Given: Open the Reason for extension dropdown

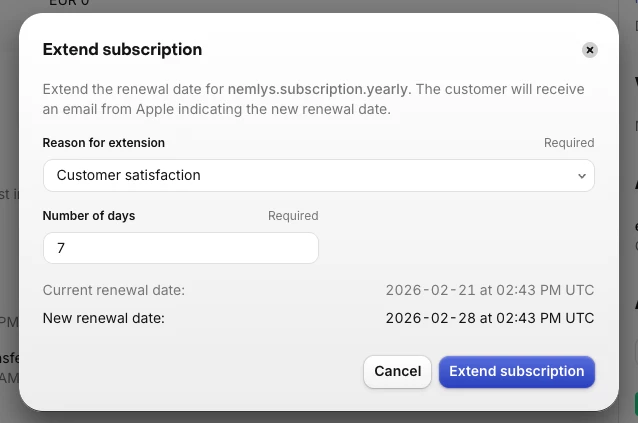Looking at the screenshot, I should click(318, 175).
